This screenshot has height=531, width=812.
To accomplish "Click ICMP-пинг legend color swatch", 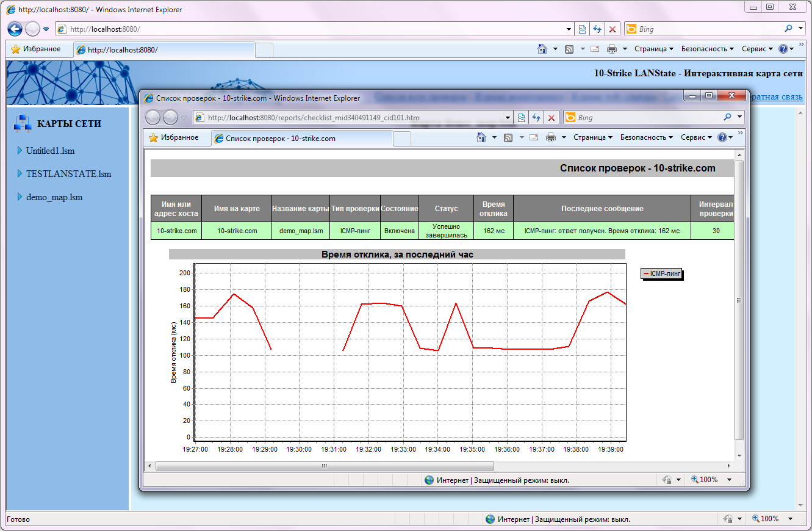I will (x=646, y=274).
